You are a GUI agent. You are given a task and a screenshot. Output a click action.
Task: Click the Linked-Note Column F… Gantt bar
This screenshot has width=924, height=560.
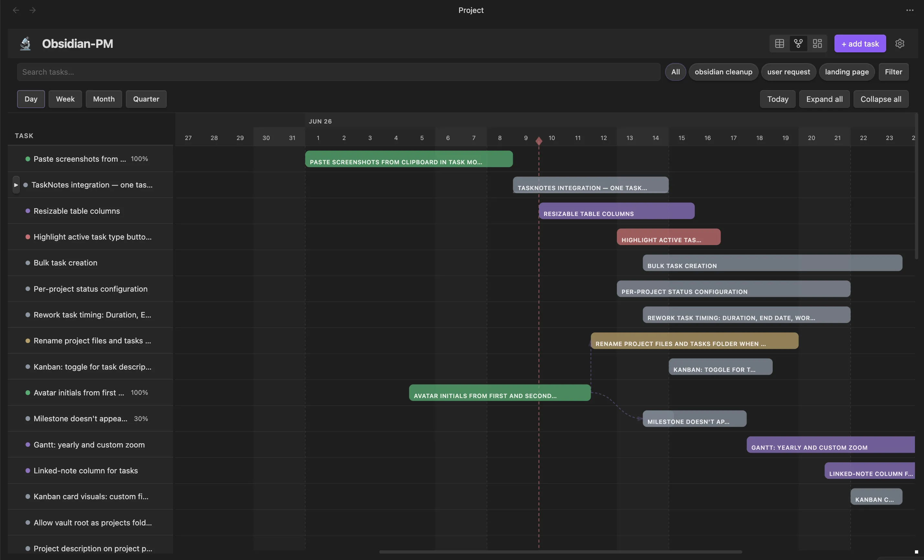tap(870, 470)
